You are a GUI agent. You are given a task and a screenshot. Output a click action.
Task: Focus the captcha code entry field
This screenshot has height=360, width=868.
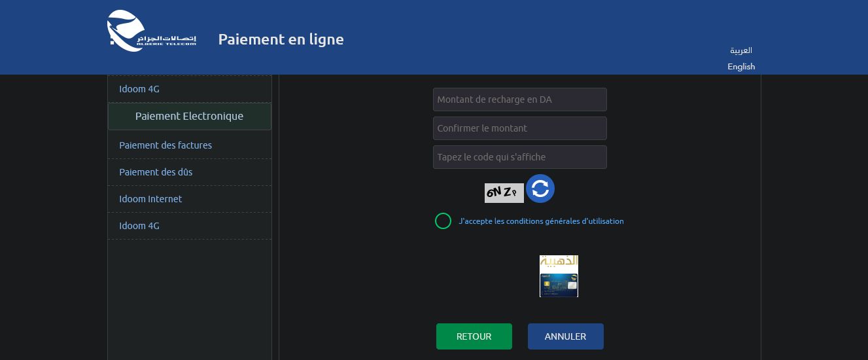click(520, 157)
